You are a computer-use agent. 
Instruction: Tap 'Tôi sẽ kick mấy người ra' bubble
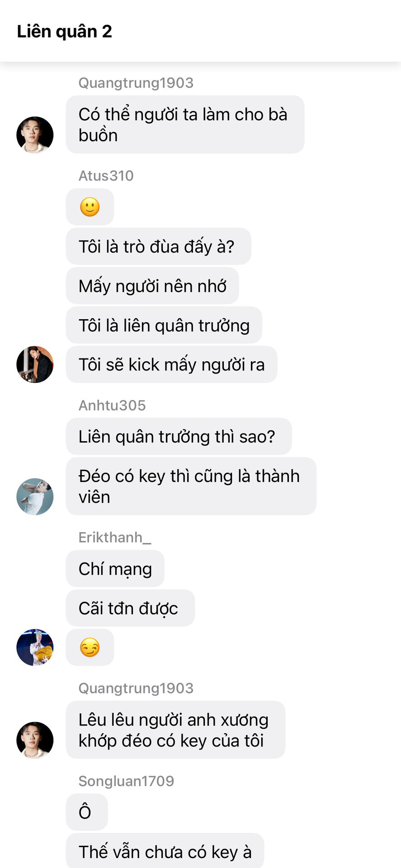[172, 364]
